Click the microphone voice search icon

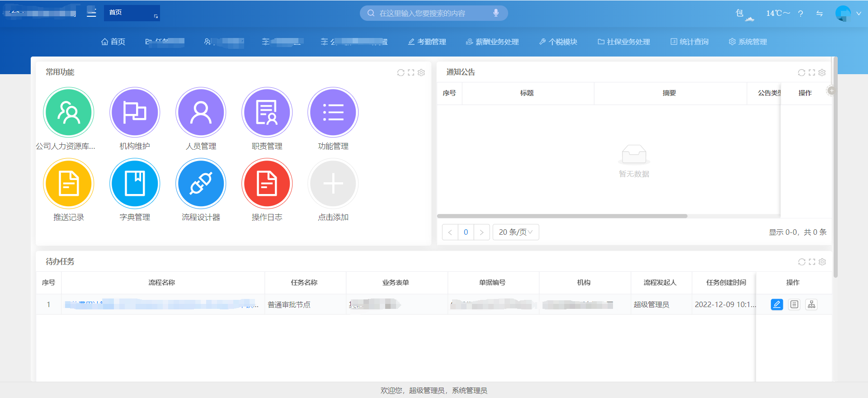tap(496, 13)
